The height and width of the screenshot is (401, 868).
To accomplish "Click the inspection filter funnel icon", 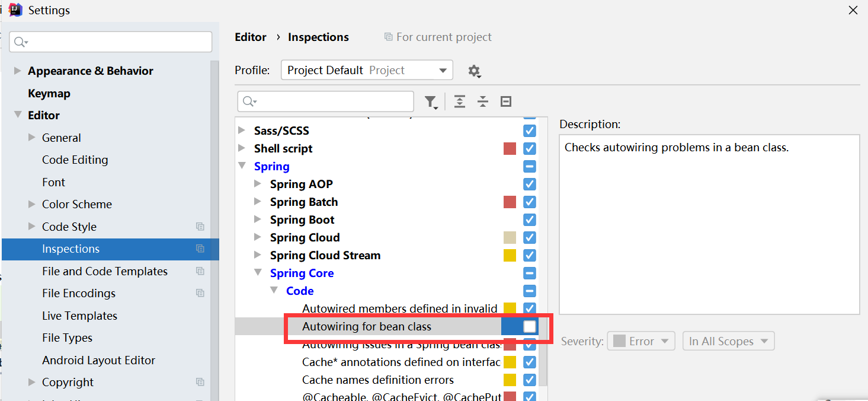I will tap(431, 102).
